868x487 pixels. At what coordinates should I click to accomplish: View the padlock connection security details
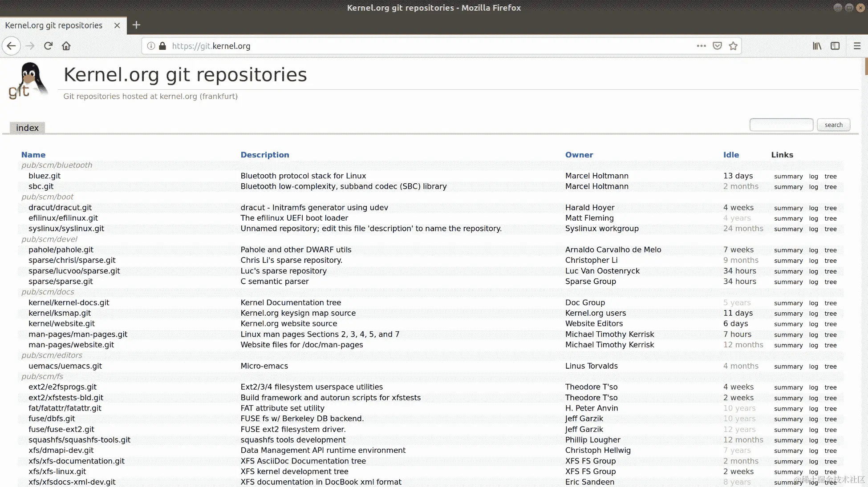click(162, 46)
